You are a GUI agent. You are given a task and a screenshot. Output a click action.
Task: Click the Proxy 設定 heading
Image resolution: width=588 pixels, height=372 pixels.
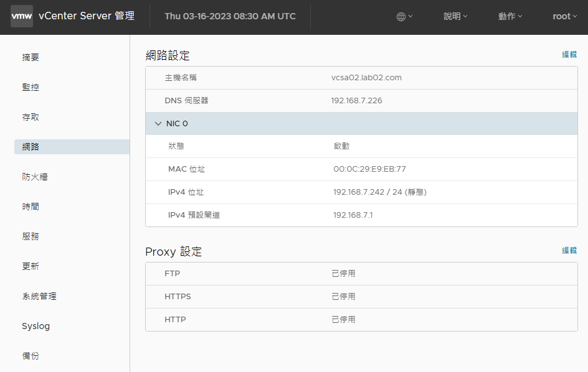[174, 251]
